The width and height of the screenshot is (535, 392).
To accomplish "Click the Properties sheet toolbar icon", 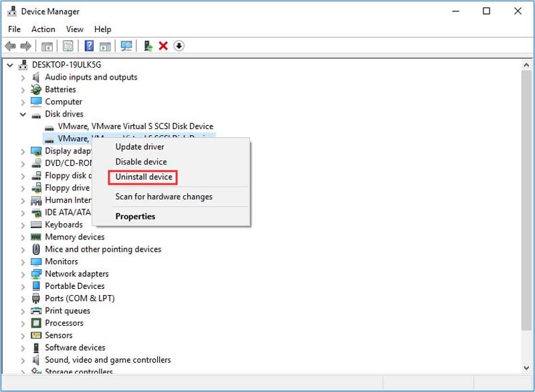I will pos(68,45).
